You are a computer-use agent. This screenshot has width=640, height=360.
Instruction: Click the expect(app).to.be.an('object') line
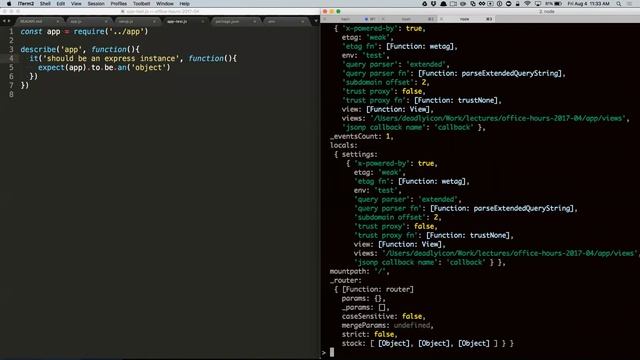(104, 67)
